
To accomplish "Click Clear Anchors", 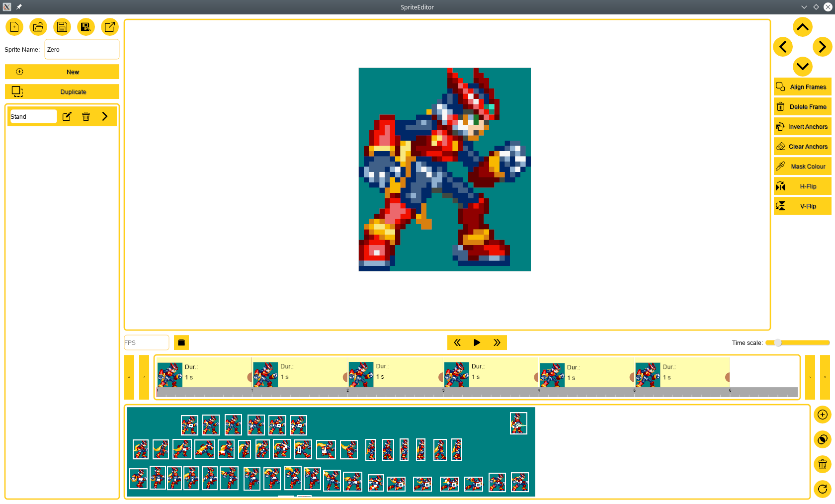I will (803, 146).
